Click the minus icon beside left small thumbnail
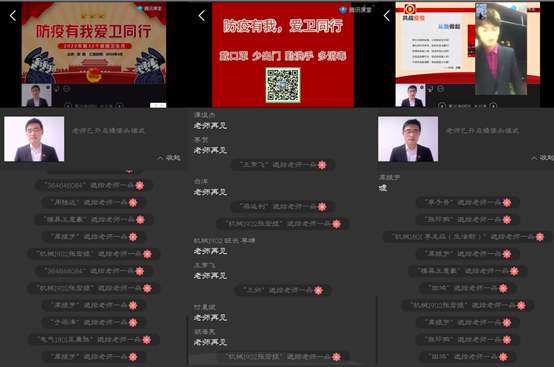This screenshot has height=367, width=554. pyautogui.click(x=67, y=89)
